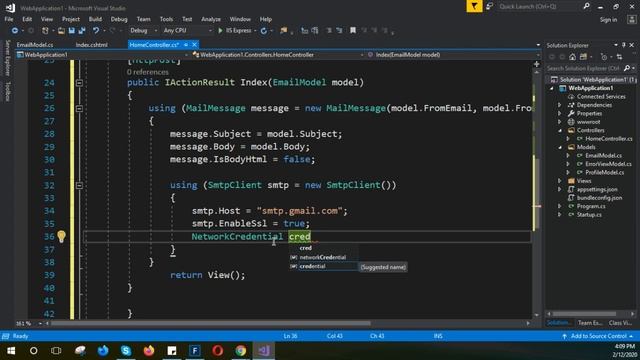Click the editor horizontal scrollbar
The image size is (640, 360).
coord(210,323)
